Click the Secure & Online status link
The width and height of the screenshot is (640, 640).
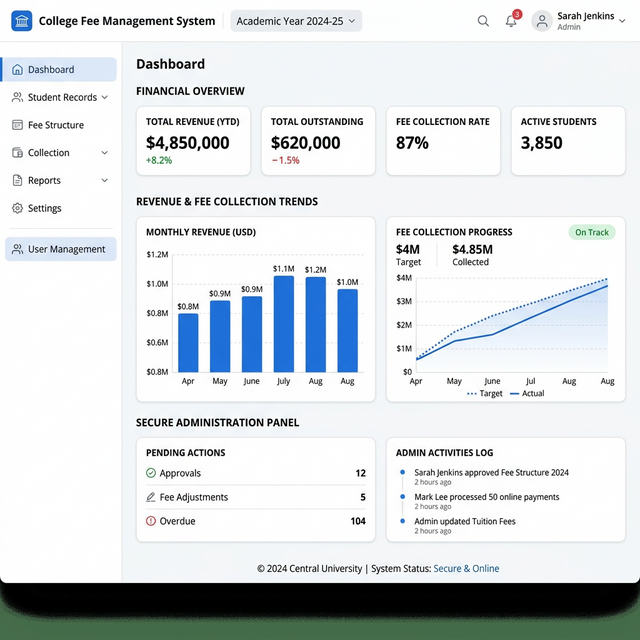(x=466, y=569)
